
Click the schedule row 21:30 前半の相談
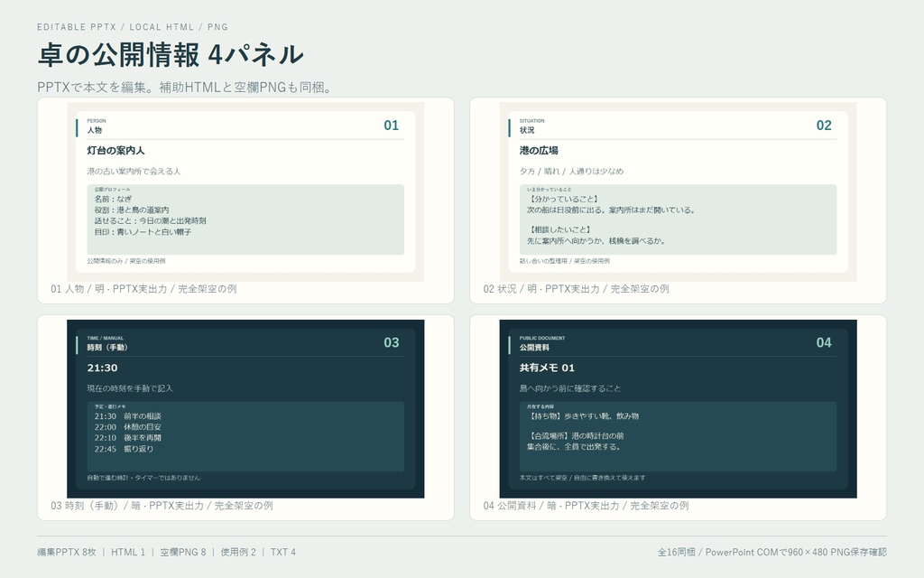coord(128,415)
